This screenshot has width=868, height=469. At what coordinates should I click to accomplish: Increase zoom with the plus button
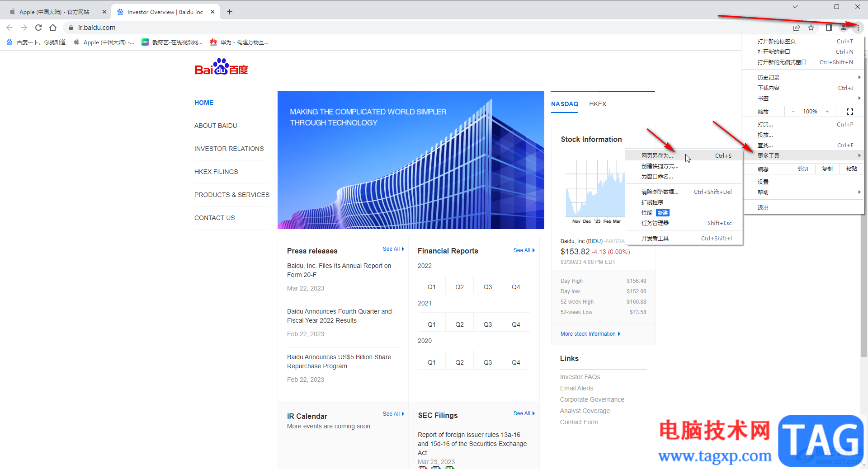point(827,112)
